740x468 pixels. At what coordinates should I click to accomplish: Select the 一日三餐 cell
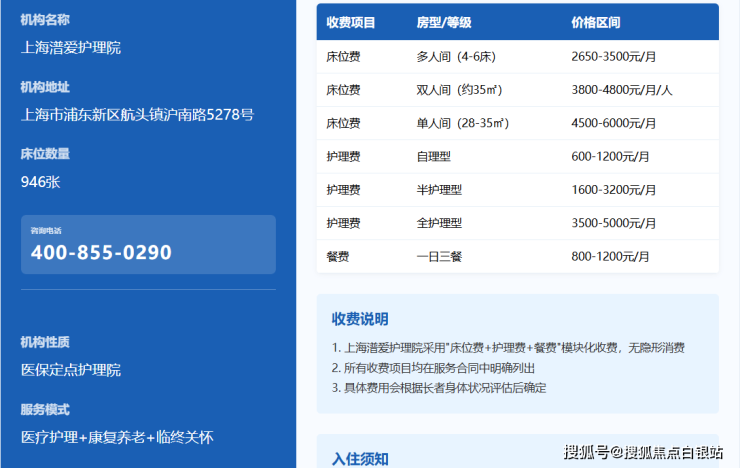point(439,257)
